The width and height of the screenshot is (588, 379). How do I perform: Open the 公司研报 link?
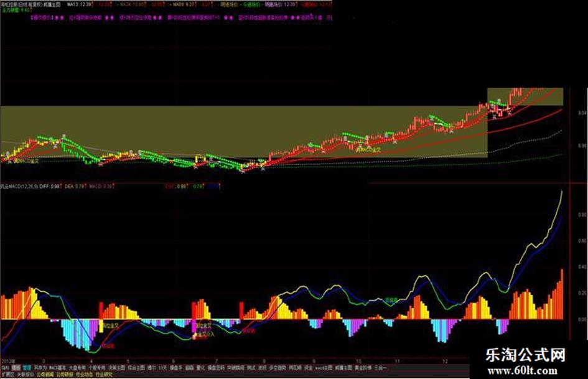click(x=65, y=375)
